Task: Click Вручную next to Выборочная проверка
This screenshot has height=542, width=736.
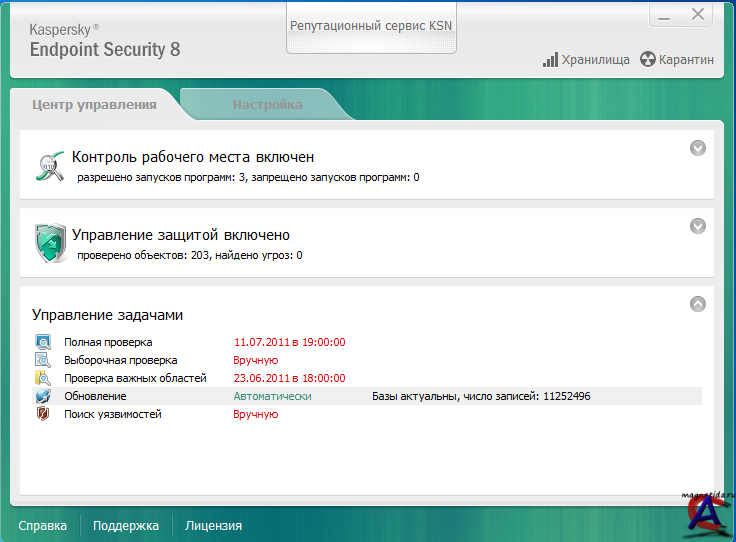Action: click(x=256, y=360)
